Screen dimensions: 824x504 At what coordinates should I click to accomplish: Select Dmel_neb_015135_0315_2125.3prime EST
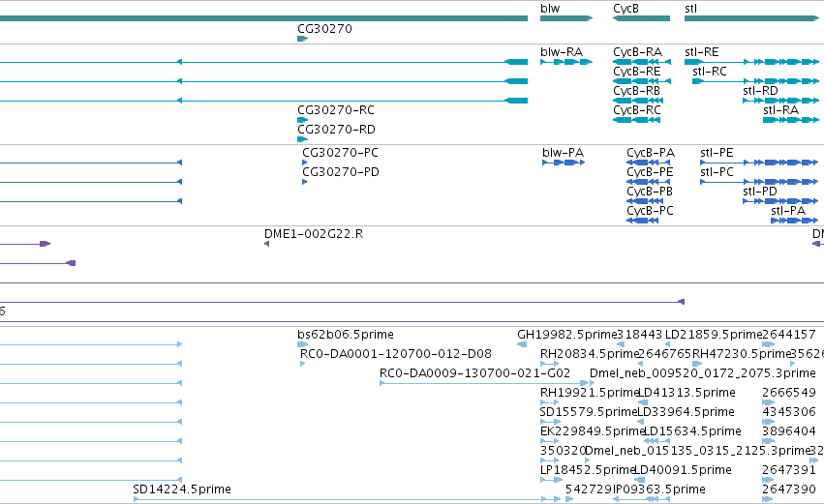pos(587,460)
